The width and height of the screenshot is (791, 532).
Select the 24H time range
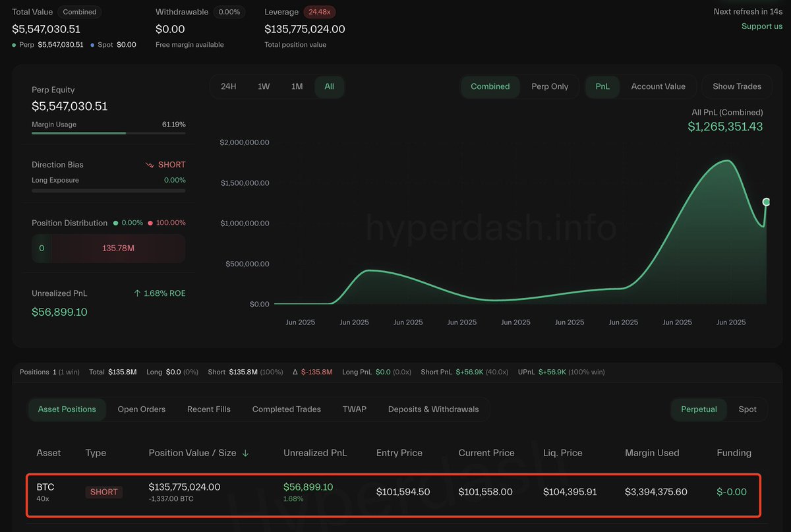tap(229, 86)
